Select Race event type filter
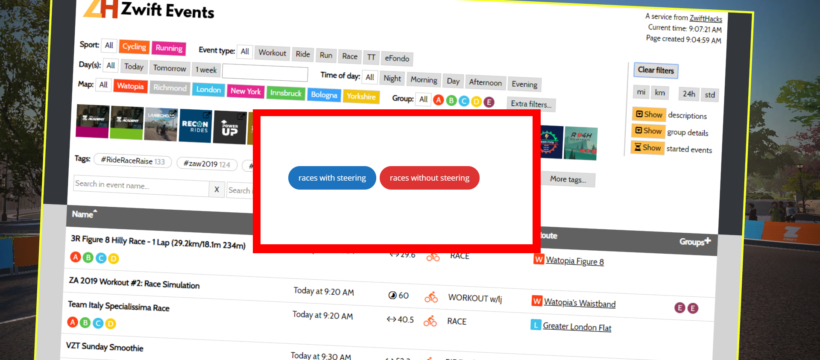 click(x=350, y=56)
